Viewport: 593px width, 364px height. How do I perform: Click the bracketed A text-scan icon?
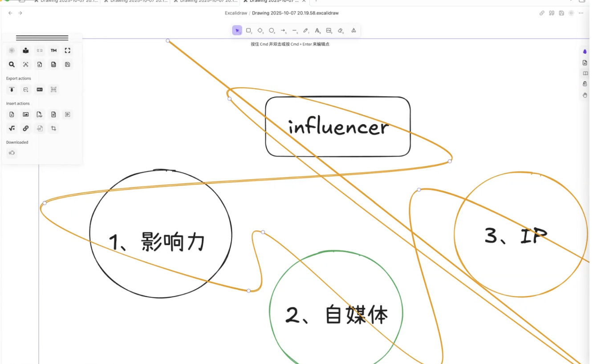tap(26, 65)
